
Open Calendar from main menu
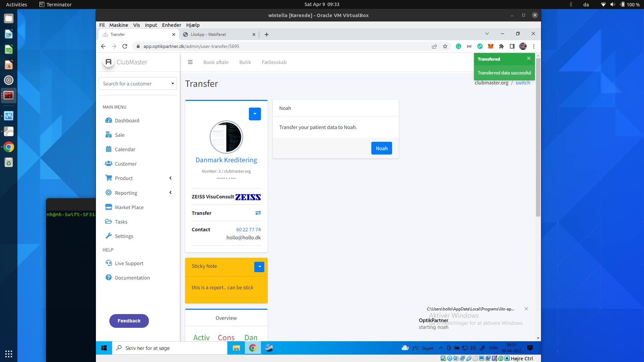click(x=125, y=149)
